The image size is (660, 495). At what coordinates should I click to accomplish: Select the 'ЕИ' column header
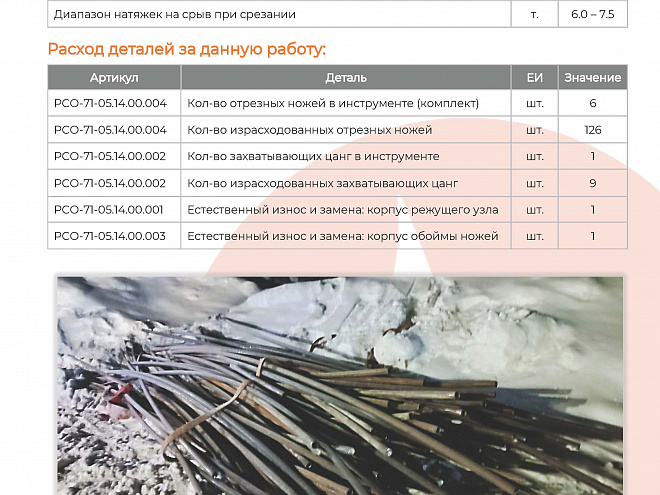535,77
